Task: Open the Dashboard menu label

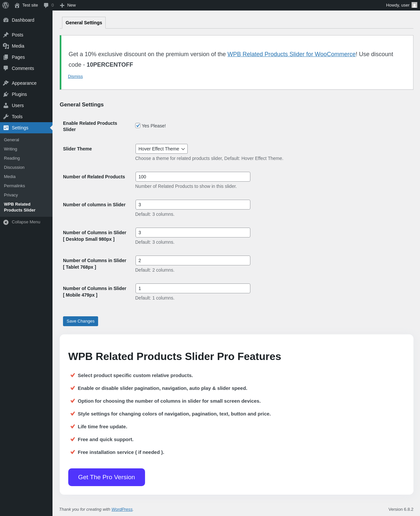Action: 23,20
